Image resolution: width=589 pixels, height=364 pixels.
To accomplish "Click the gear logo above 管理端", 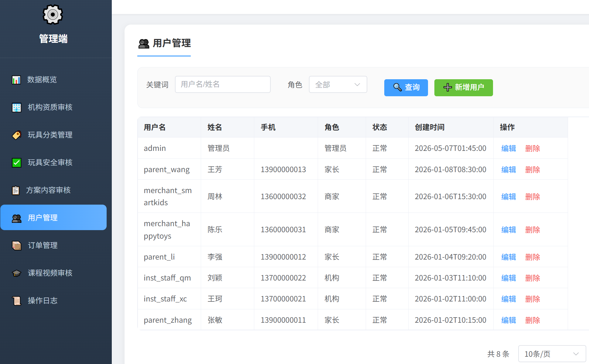I will pyautogui.click(x=53, y=14).
